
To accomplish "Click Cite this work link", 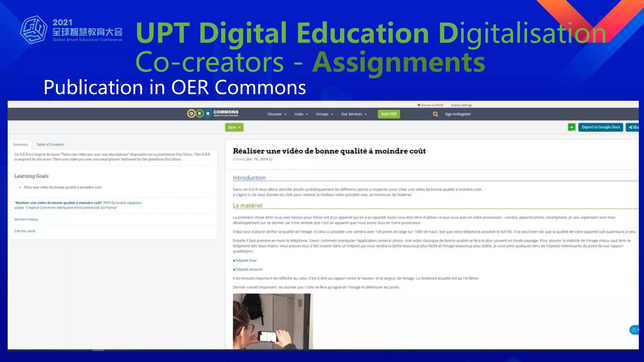I will coord(25,231).
